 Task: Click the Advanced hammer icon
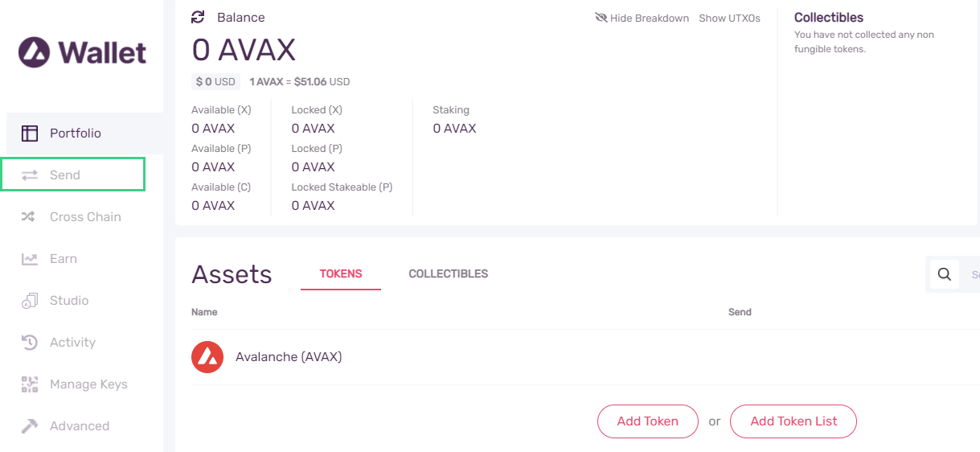coord(30,426)
